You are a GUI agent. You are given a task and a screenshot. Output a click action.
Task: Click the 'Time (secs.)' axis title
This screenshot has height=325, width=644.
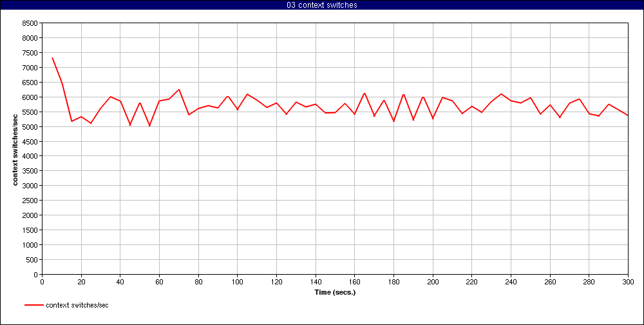[335, 293]
